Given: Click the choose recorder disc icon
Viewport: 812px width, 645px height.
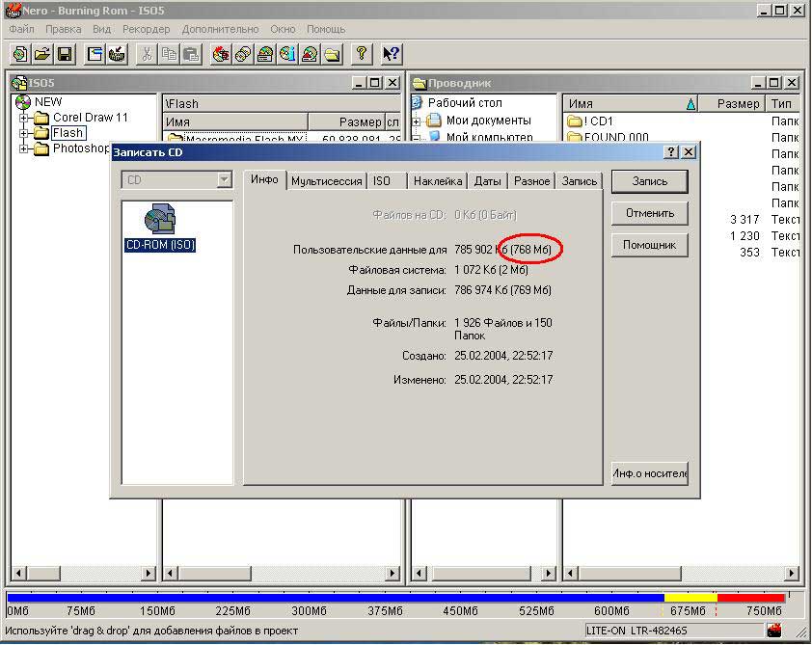Looking at the screenshot, I should click(265, 54).
